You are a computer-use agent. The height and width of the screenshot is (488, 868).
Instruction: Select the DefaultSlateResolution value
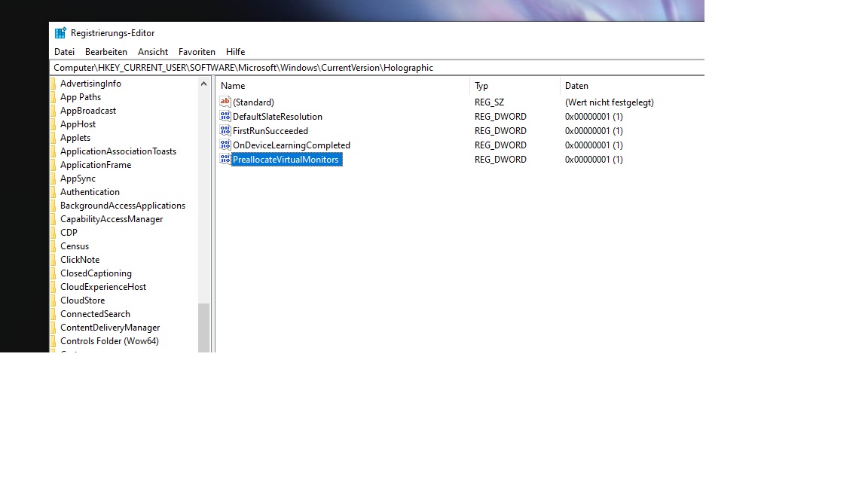tap(277, 117)
